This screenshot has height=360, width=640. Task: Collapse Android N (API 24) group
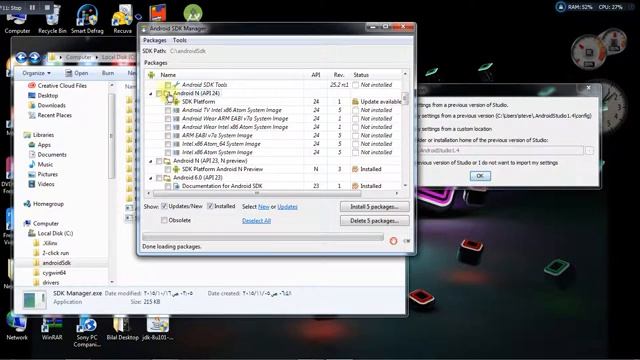point(151,93)
